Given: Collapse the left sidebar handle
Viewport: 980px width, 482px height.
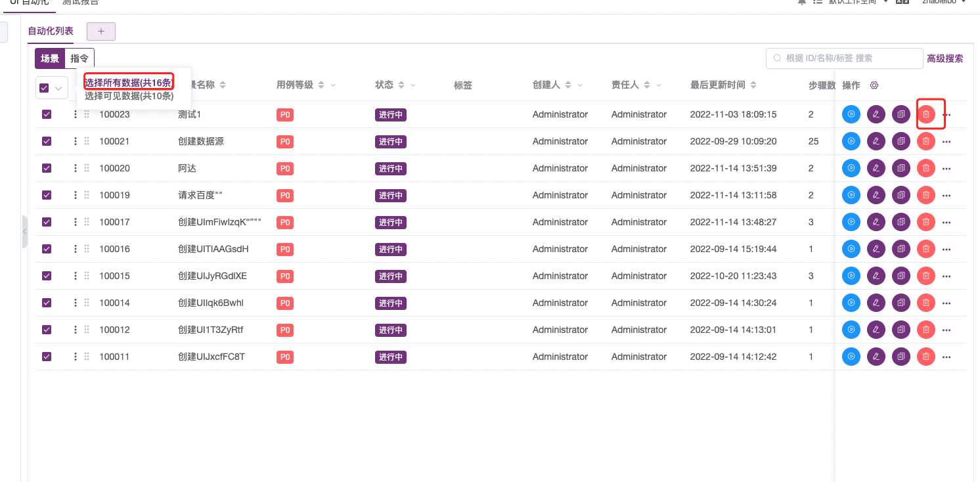Looking at the screenshot, I should point(24,232).
